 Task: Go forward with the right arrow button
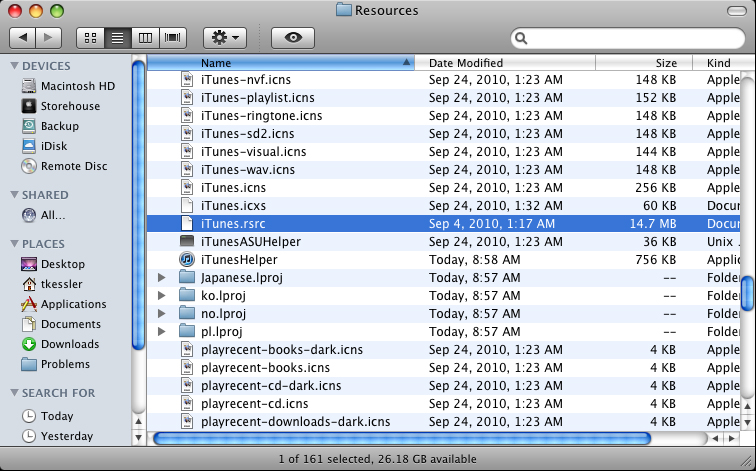48,38
